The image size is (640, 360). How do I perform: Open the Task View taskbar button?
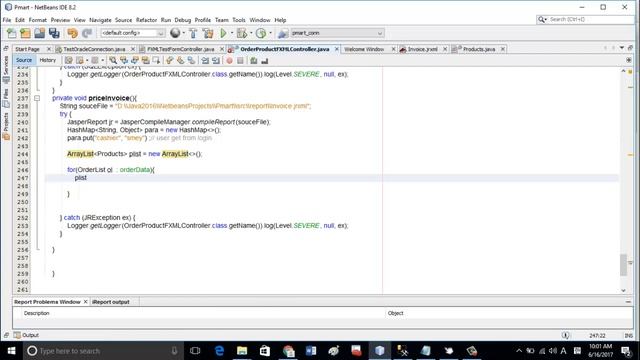[196, 351]
